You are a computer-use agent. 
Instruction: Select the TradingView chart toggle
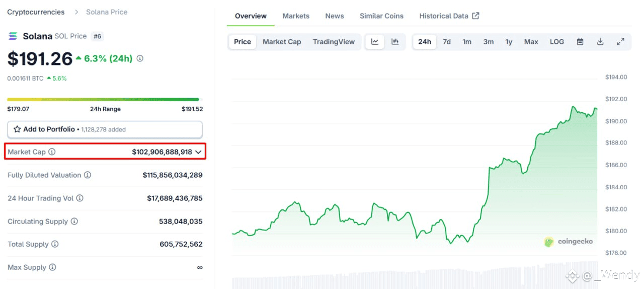click(x=334, y=42)
